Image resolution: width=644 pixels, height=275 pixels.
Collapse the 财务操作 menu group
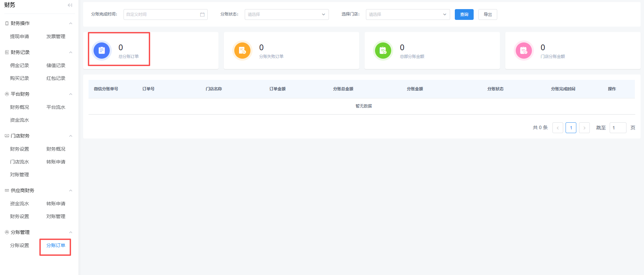(71, 23)
